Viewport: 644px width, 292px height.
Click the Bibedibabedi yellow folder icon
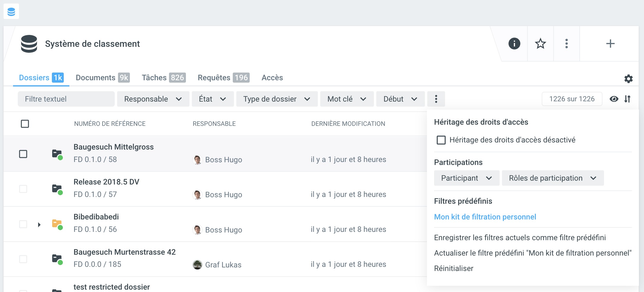pyautogui.click(x=57, y=224)
